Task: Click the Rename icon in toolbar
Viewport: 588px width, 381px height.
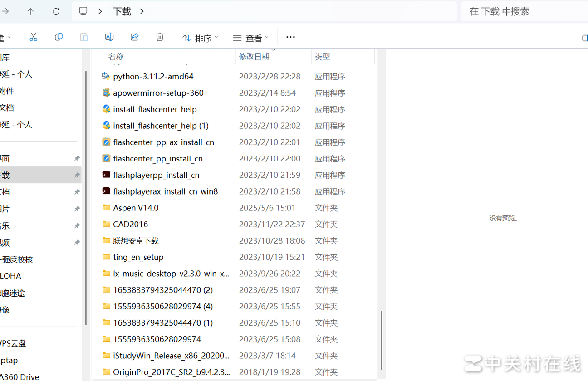Action: 109,37
